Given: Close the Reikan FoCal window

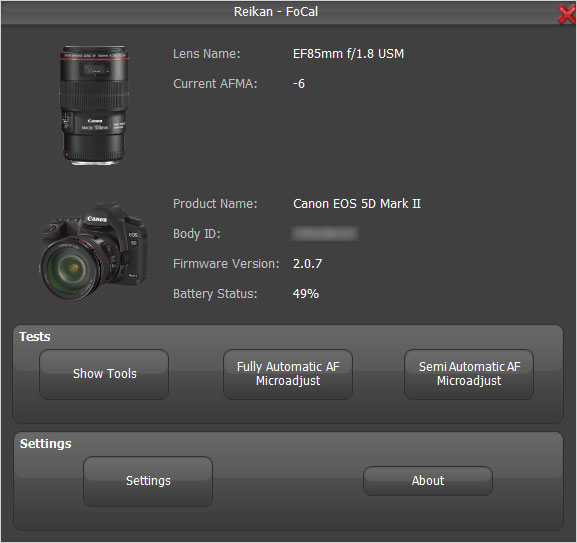Looking at the screenshot, I should point(567,14).
